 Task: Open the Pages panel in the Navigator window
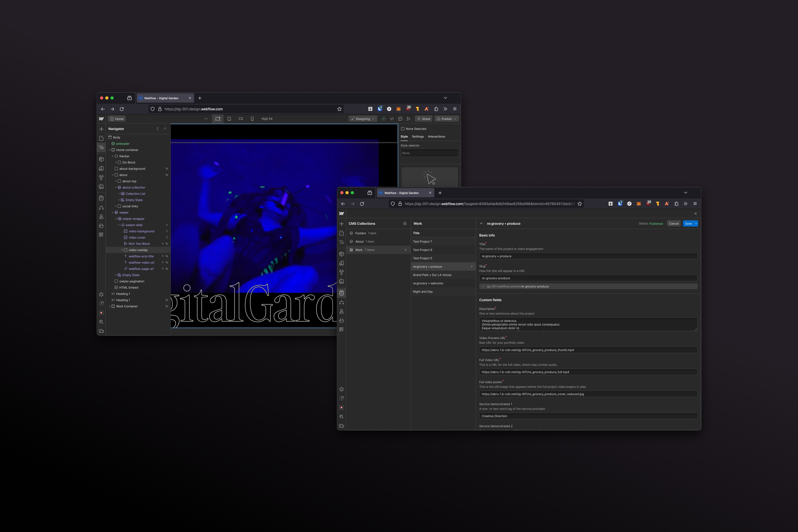pyautogui.click(x=101, y=138)
